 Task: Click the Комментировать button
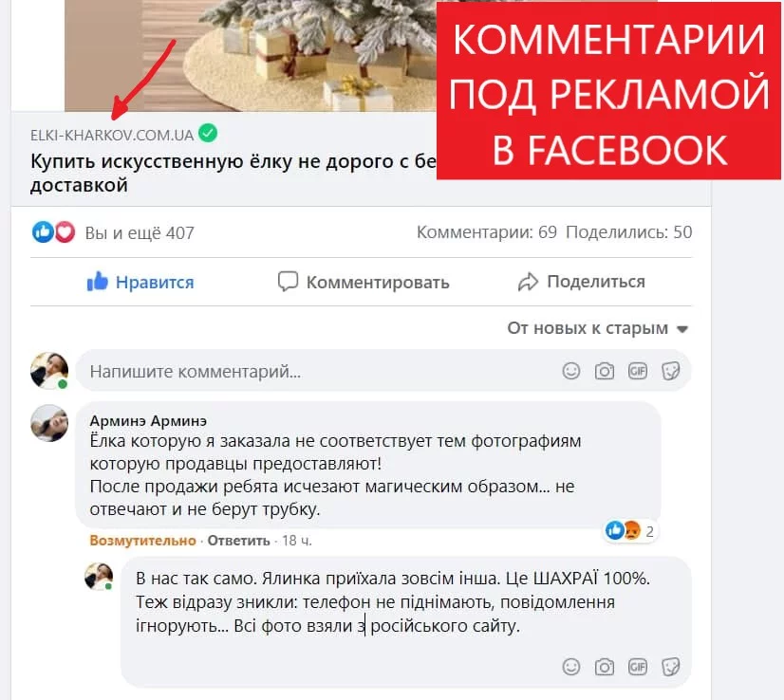(364, 282)
